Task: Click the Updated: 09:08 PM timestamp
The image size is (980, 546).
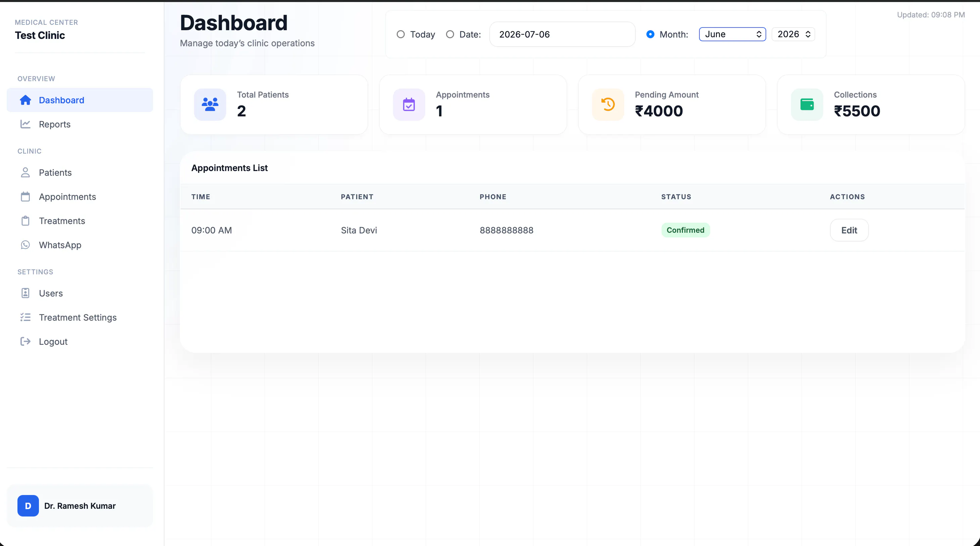Action: (931, 15)
